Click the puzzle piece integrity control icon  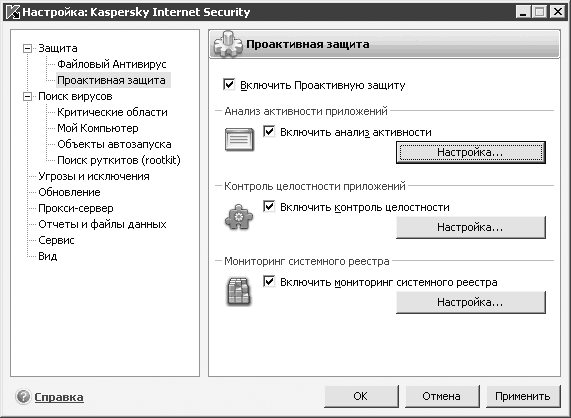[239, 217]
